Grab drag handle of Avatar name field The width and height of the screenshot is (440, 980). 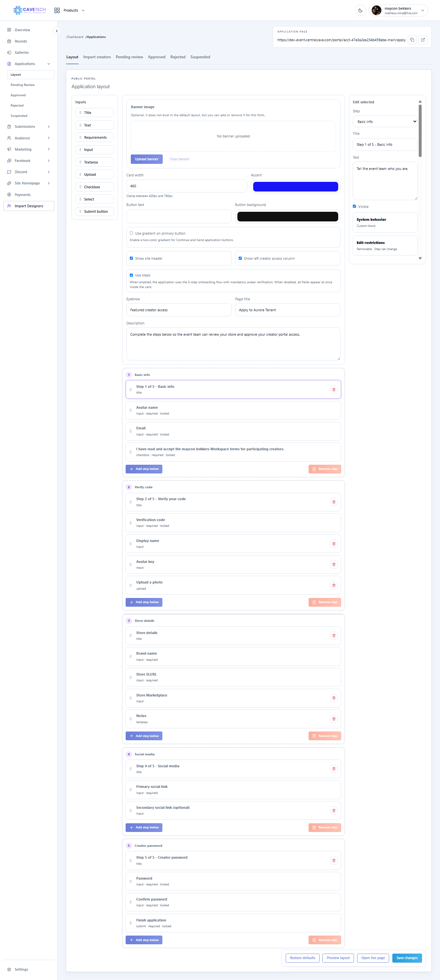click(x=130, y=410)
